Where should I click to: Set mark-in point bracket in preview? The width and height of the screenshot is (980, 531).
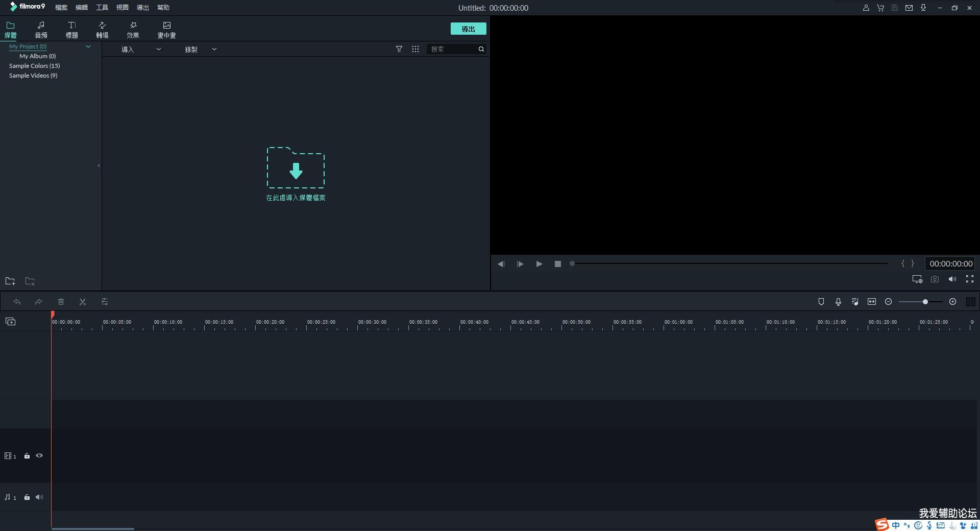coord(903,263)
